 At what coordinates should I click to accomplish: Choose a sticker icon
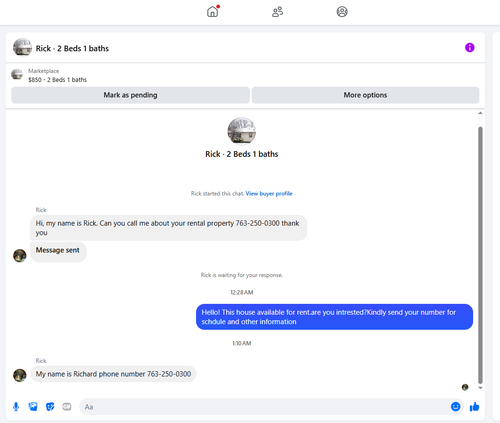[x=50, y=406]
